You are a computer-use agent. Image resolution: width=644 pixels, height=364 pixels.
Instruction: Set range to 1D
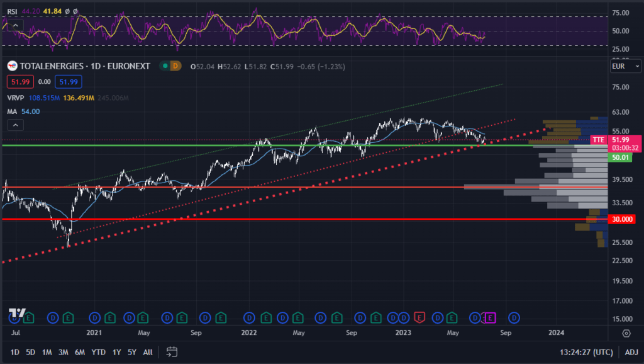[15, 352]
